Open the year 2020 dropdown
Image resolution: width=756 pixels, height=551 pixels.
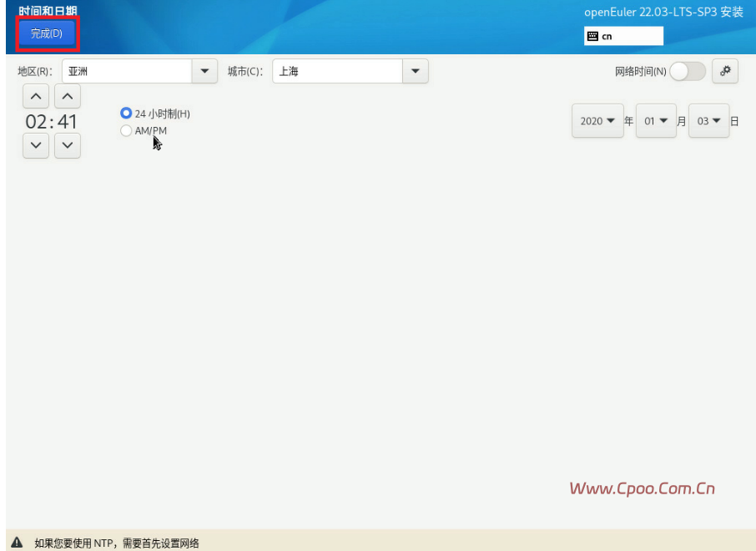(x=597, y=120)
